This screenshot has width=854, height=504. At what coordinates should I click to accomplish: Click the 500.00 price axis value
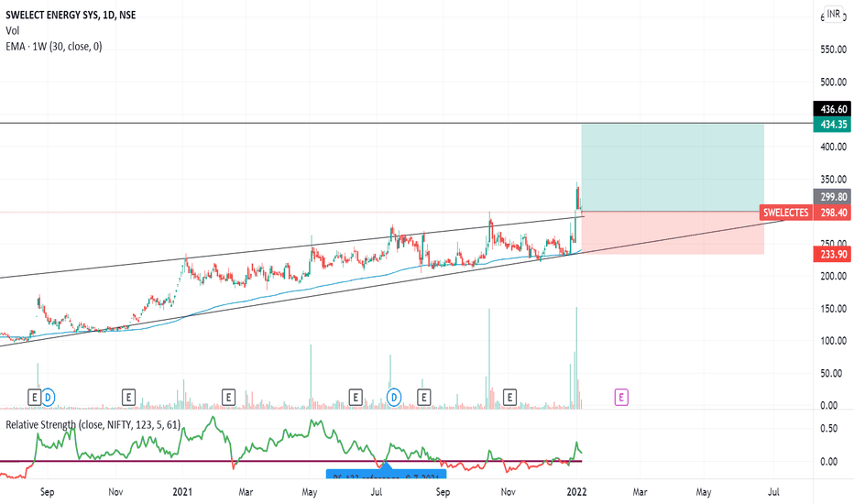[x=833, y=82]
